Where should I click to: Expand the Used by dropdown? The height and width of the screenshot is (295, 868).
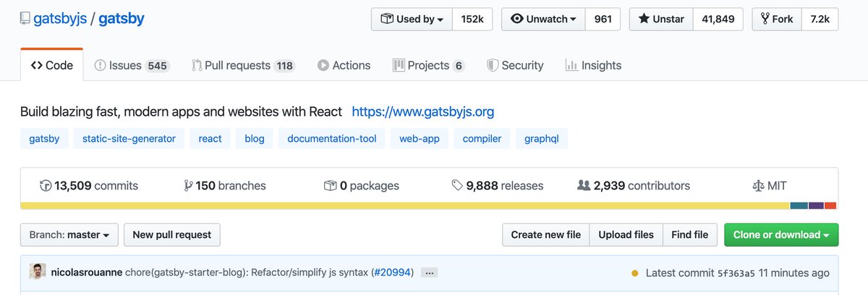click(412, 20)
